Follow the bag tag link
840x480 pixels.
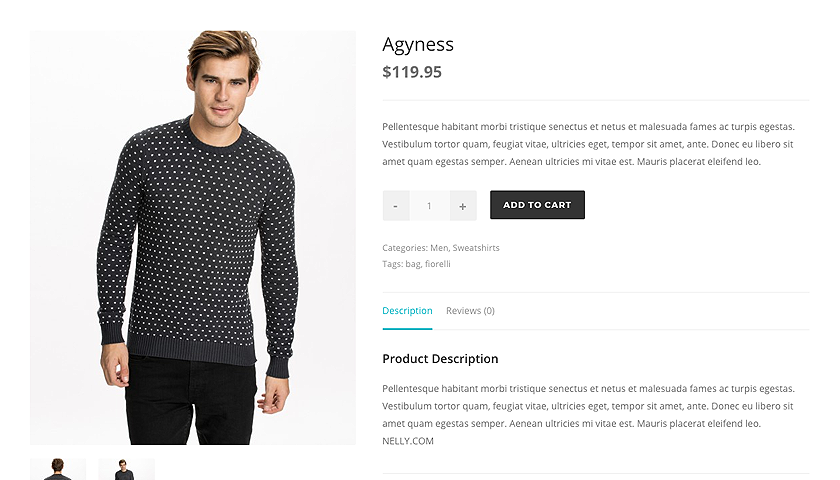(x=412, y=264)
